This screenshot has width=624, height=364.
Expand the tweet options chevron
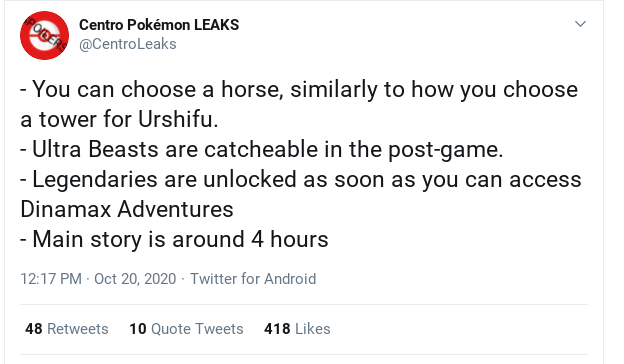(x=580, y=24)
